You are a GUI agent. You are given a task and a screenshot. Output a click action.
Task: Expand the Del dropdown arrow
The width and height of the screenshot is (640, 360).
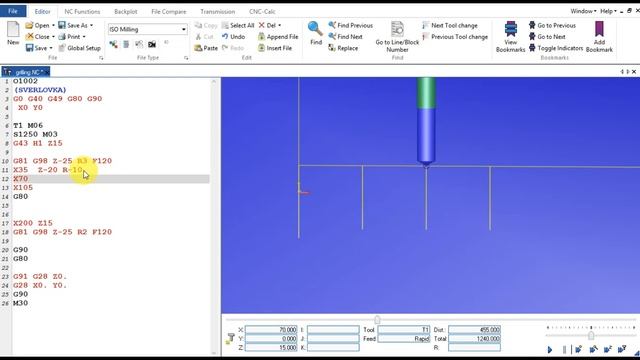click(279, 25)
